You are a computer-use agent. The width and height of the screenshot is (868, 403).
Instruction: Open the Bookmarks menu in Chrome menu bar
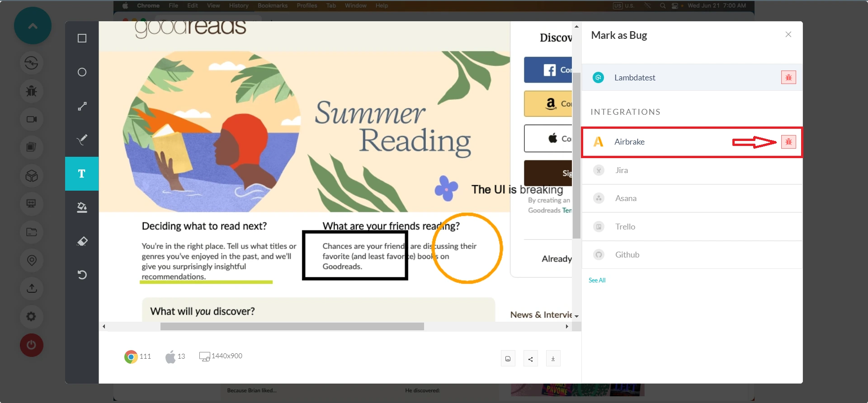pyautogui.click(x=272, y=5)
